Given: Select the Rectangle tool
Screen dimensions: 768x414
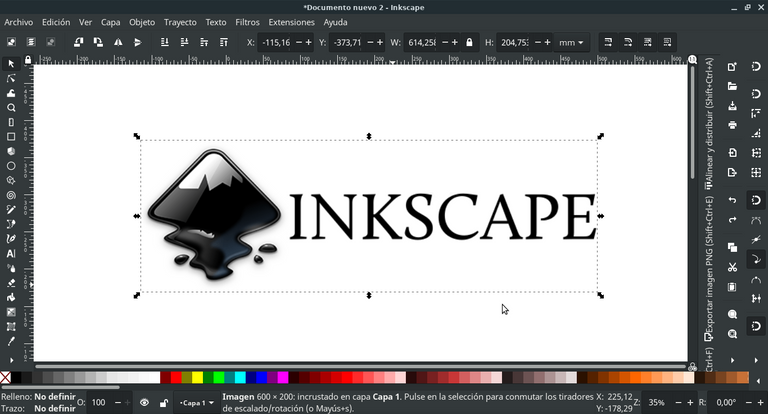Looking at the screenshot, I should tap(11, 137).
